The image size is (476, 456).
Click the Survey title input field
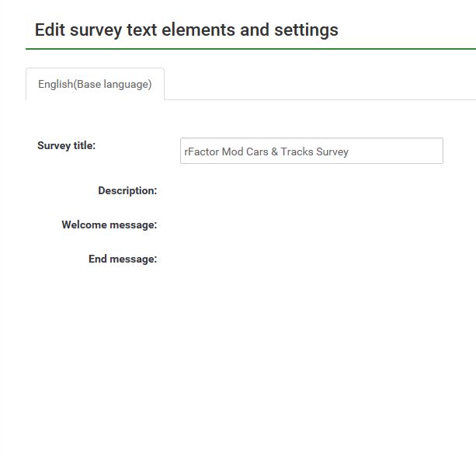311,151
